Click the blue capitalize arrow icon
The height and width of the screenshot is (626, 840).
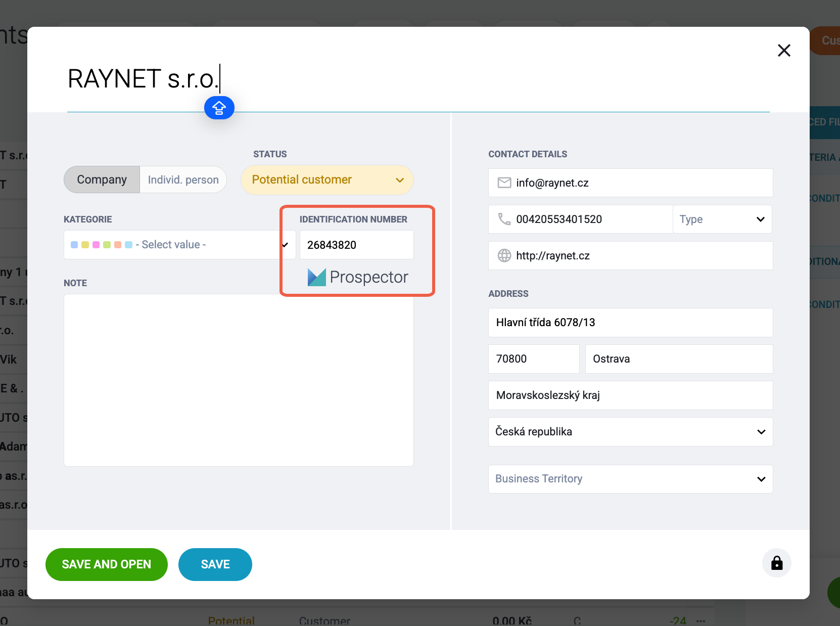pos(219,108)
